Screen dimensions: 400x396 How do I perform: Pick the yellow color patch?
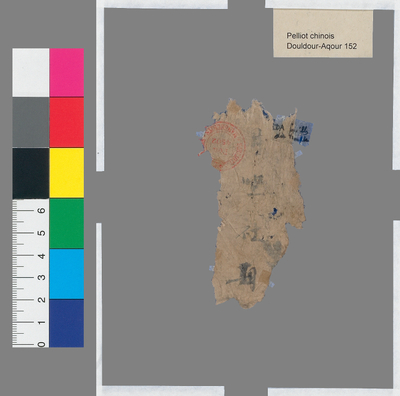67,173
